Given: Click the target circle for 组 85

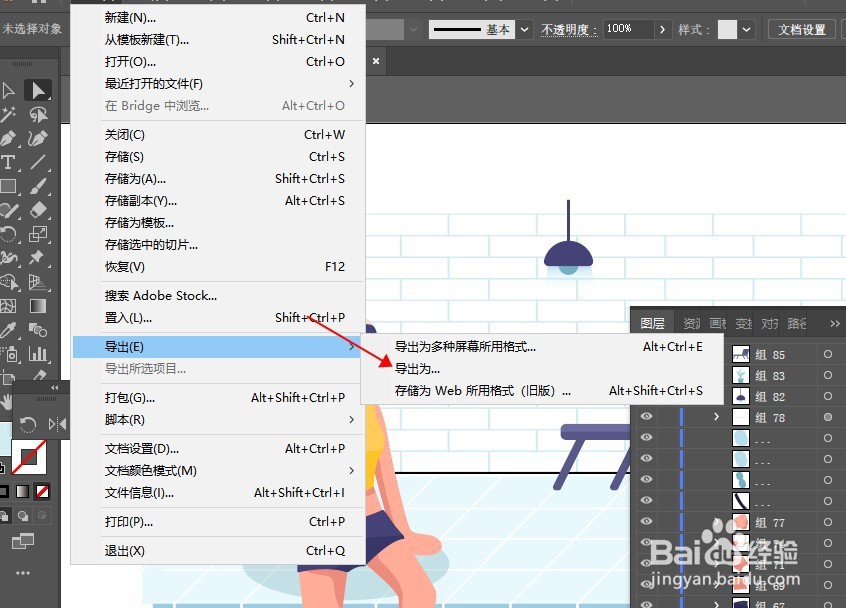Looking at the screenshot, I should point(829,355).
